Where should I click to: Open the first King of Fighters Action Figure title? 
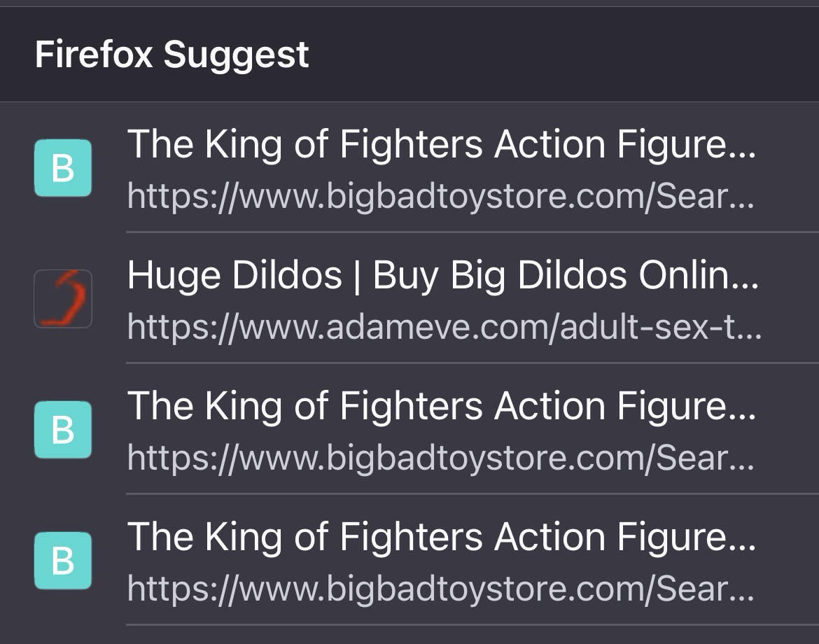pos(441,145)
